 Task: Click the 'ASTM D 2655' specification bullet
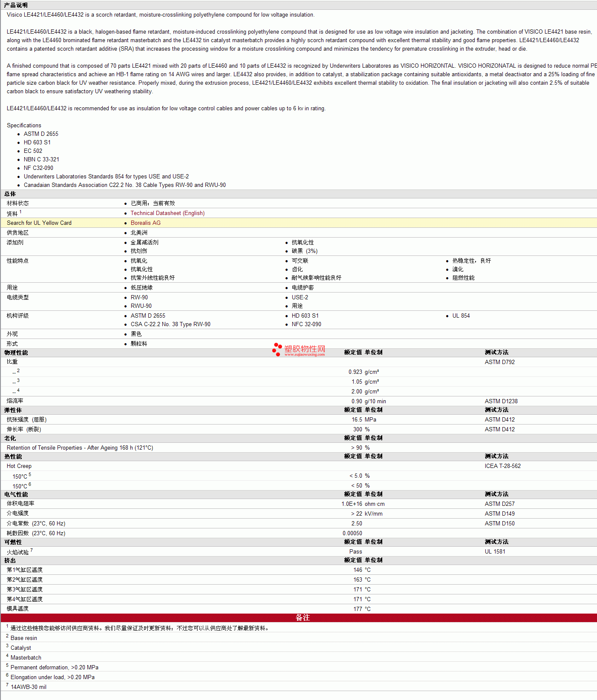pos(41,134)
